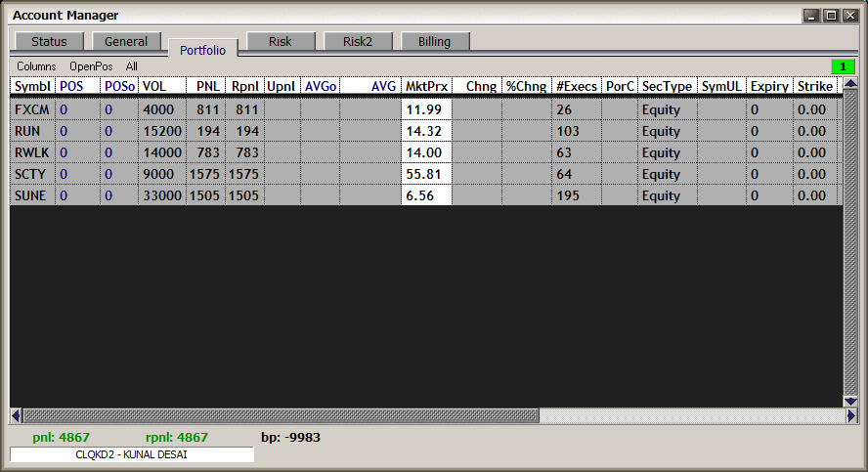Click the RUN market price 14.32

[x=426, y=131]
